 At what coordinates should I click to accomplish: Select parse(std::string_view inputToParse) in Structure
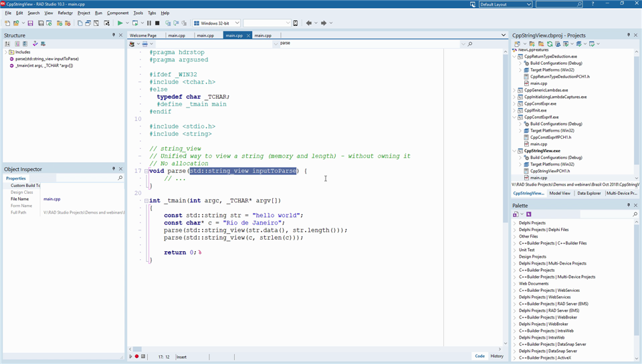pos(47,59)
